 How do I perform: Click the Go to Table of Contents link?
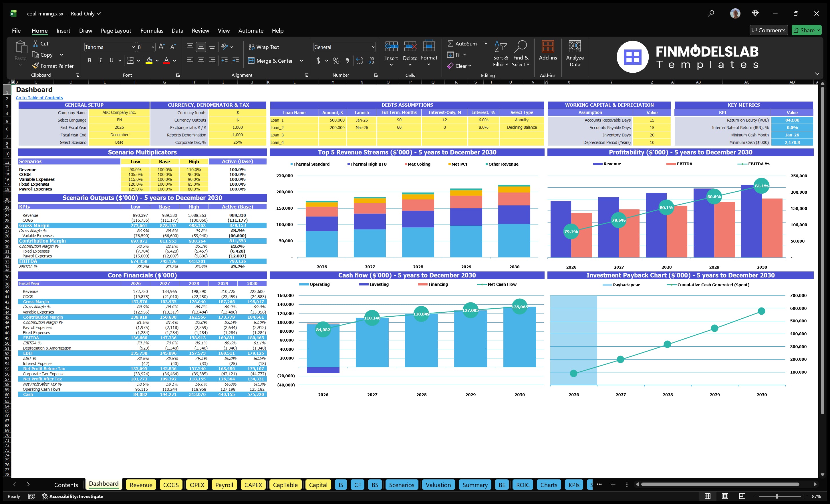(39, 98)
